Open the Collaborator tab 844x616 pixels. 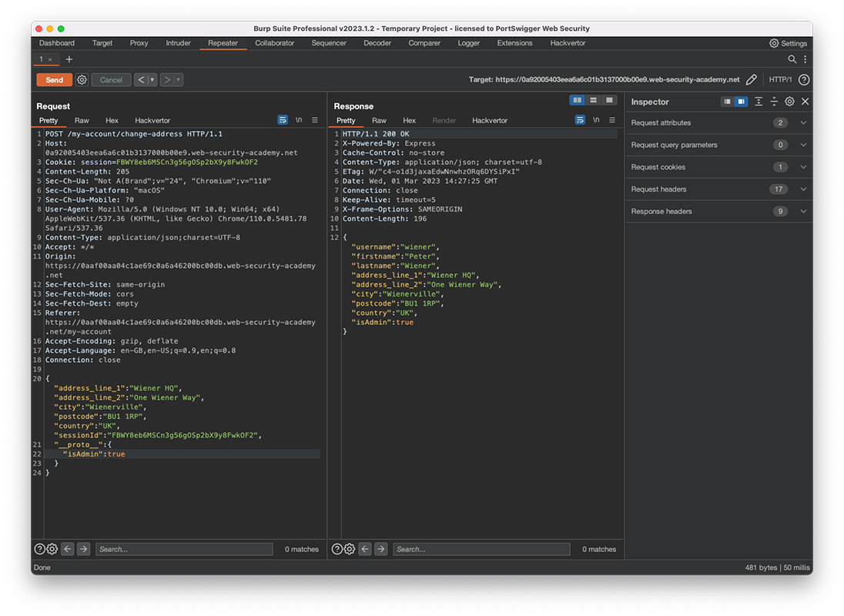point(274,43)
